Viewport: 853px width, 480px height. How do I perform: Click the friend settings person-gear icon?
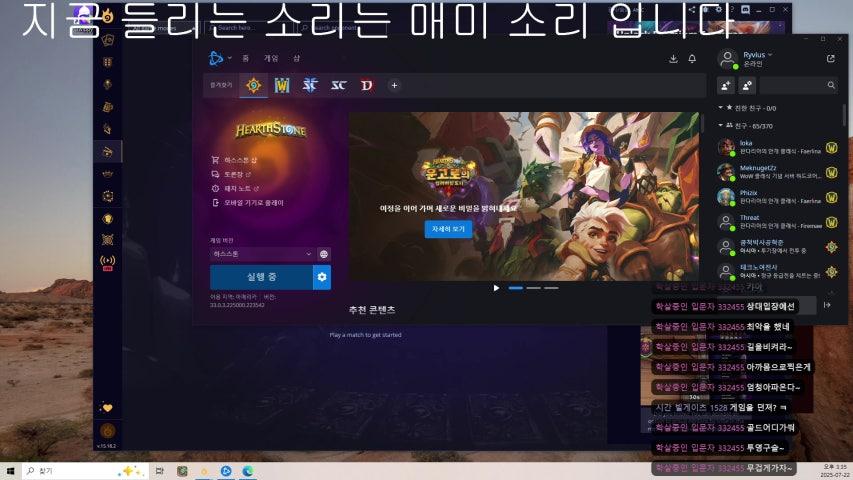[747, 85]
